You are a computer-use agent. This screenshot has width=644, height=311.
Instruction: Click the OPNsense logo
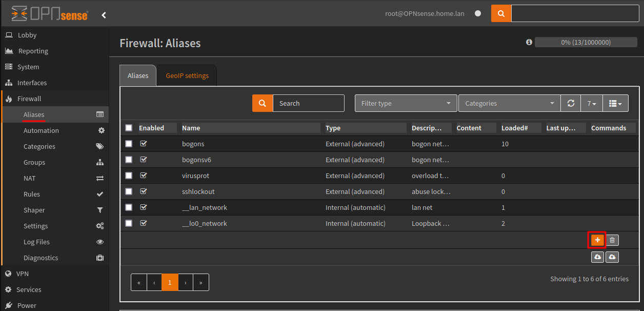[49, 14]
